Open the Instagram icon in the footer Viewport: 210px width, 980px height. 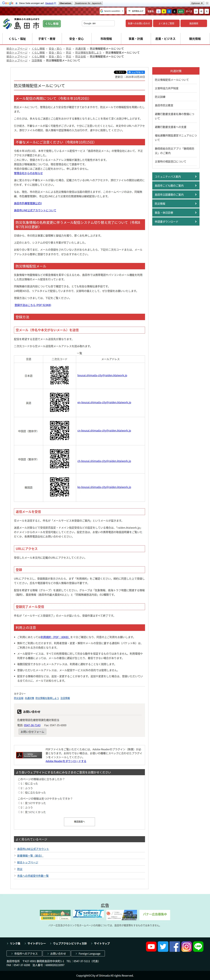point(186,947)
